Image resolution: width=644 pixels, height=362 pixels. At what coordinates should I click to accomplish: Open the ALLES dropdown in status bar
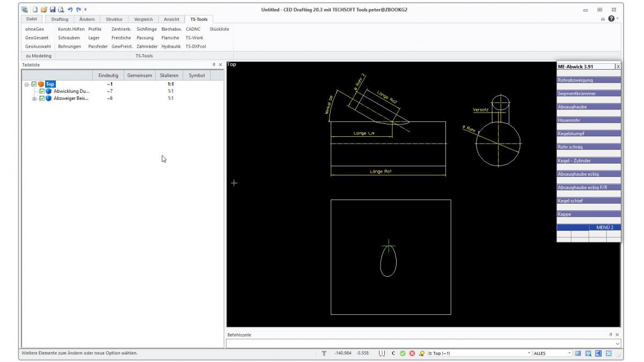pos(570,353)
